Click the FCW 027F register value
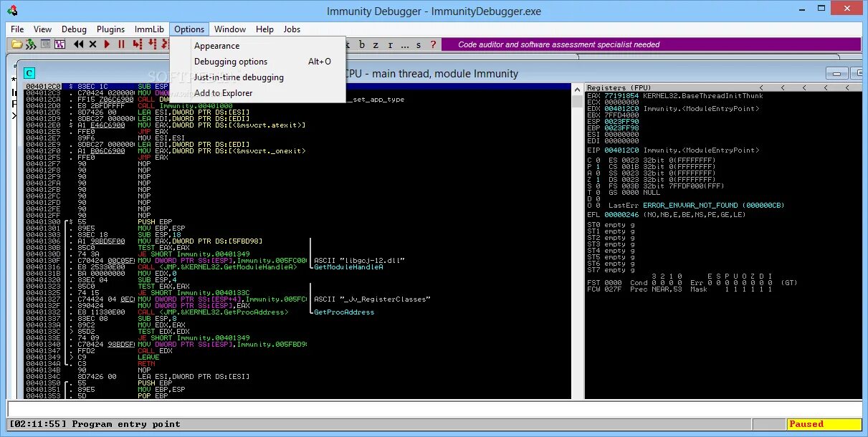This screenshot has height=437, width=868. point(614,289)
